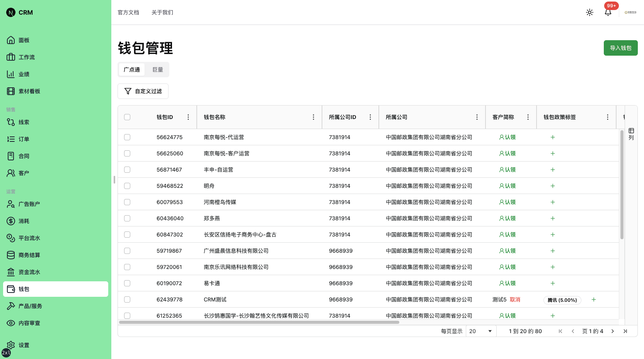This screenshot has width=644, height=359.
Task: Go to the 广告账户 section
Action: point(29,204)
